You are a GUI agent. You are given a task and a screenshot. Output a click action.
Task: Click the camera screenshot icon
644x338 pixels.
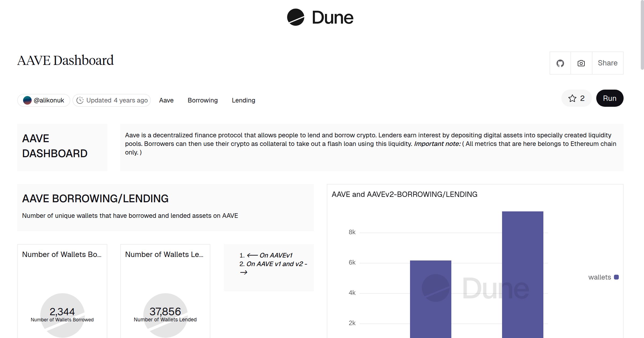tap(581, 63)
